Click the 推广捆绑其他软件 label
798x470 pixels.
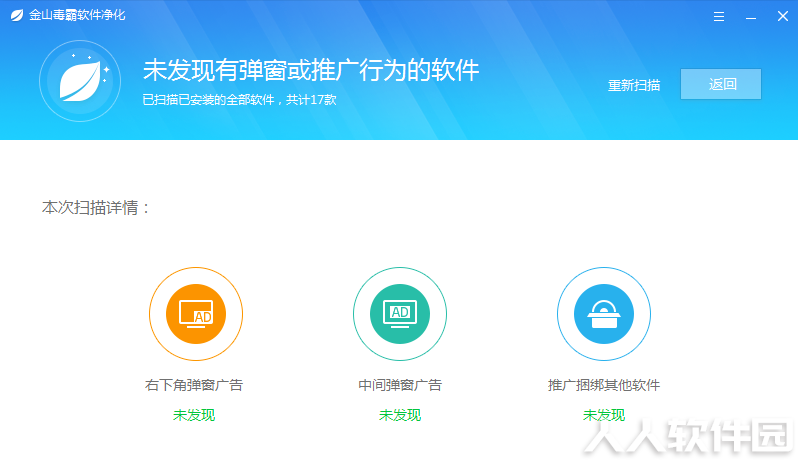[604, 385]
